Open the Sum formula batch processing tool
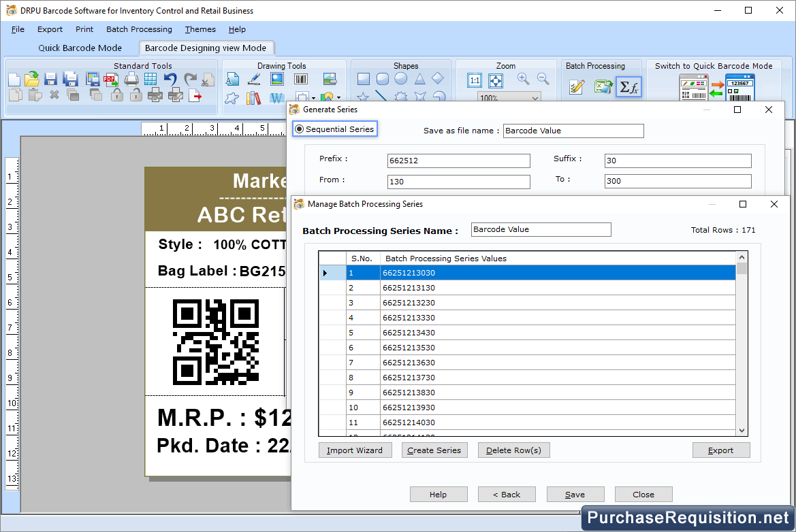The image size is (796, 532). [x=628, y=86]
